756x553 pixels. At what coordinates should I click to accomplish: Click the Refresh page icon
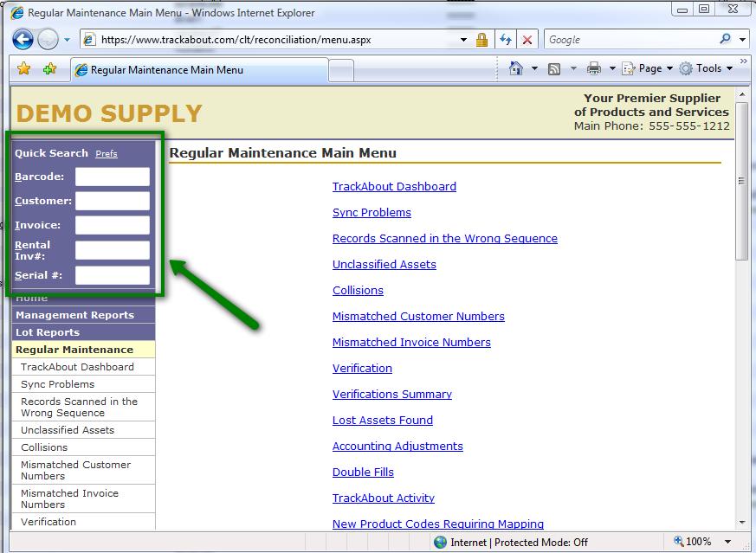click(505, 40)
